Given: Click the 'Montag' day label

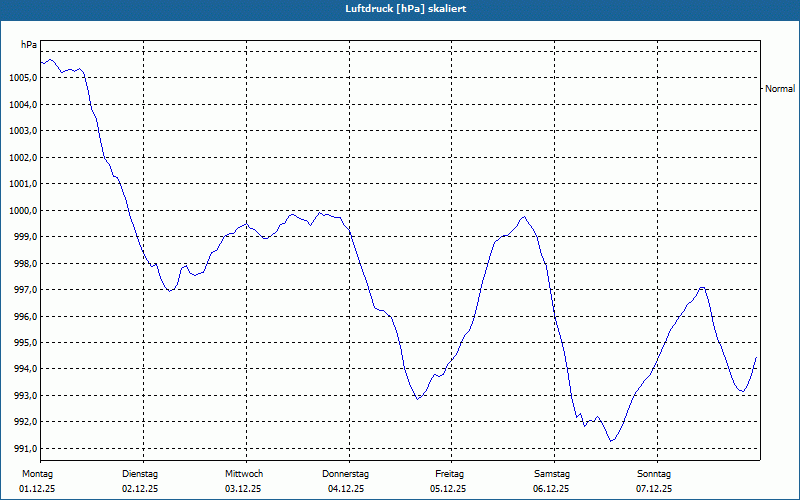Looking at the screenshot, I should tap(37, 474).
